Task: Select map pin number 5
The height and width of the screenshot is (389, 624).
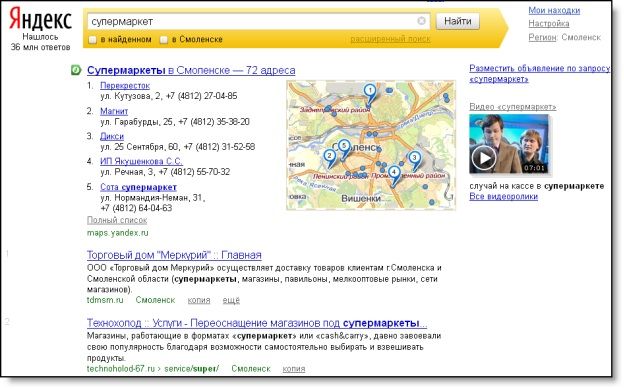Action: pos(344,148)
